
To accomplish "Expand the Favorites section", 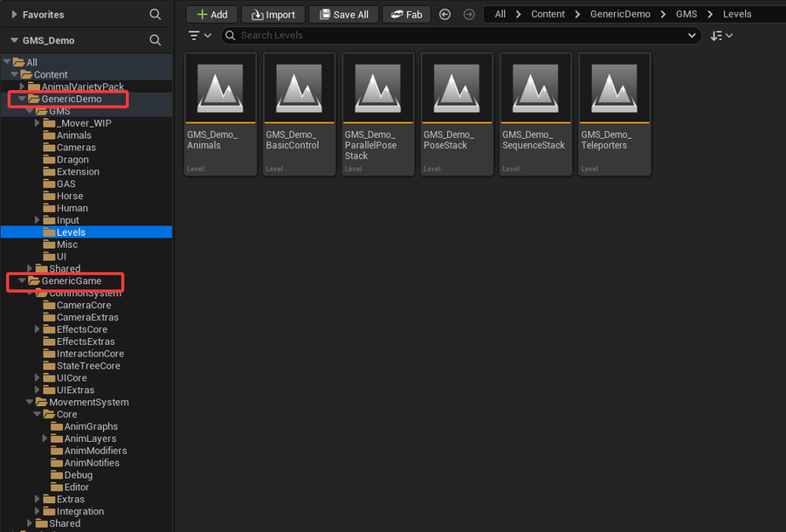I will tap(14, 15).
